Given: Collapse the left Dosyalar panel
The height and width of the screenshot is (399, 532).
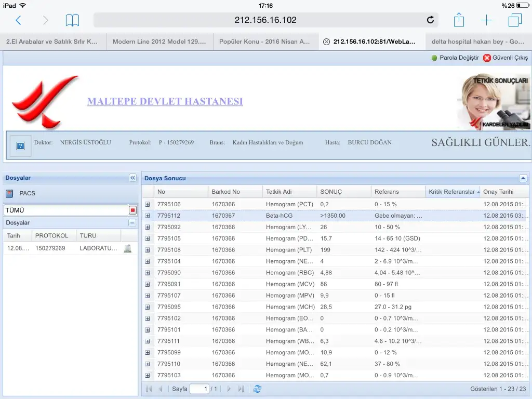Looking at the screenshot, I should click(132, 178).
